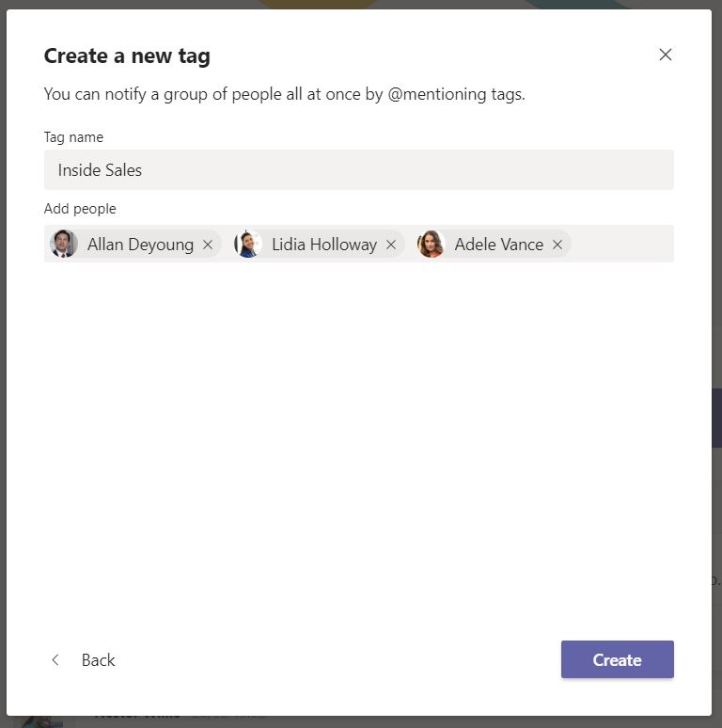Click Allan Deyoung's profile picture
This screenshot has height=728, width=722.
[x=64, y=245]
